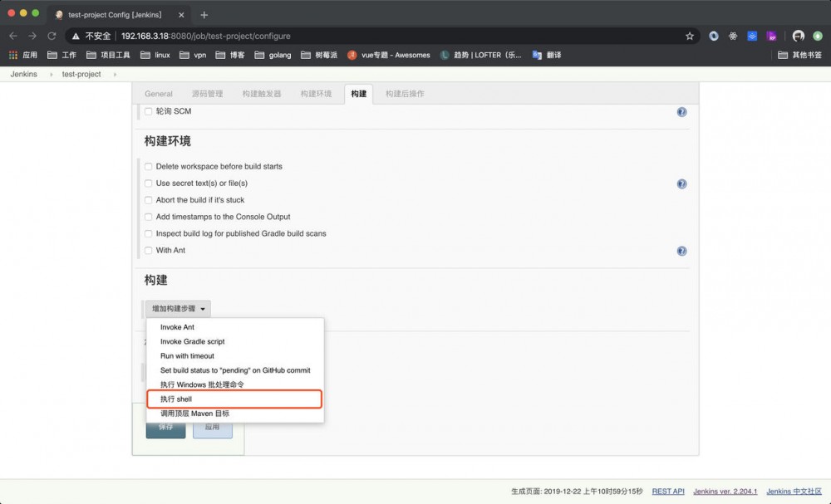Click inside the browser address bar
Image resolution: width=831 pixels, height=504 pixels.
pos(332,37)
